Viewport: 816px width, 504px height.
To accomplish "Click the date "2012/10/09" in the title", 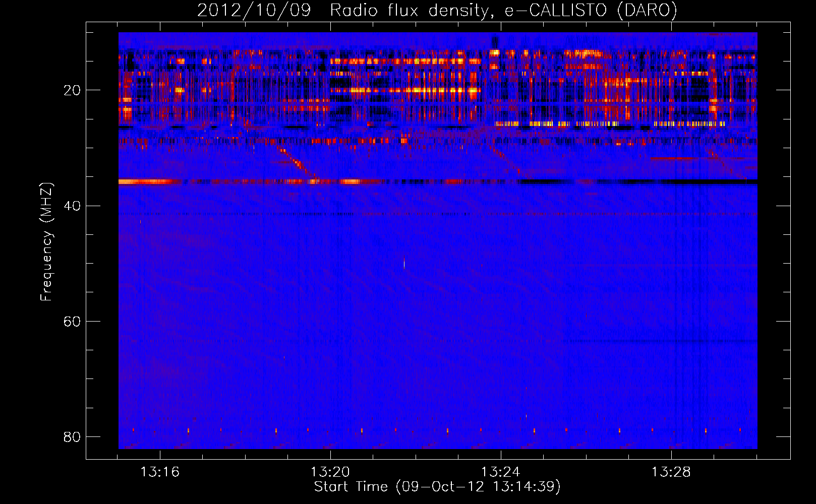I will tap(254, 11).
